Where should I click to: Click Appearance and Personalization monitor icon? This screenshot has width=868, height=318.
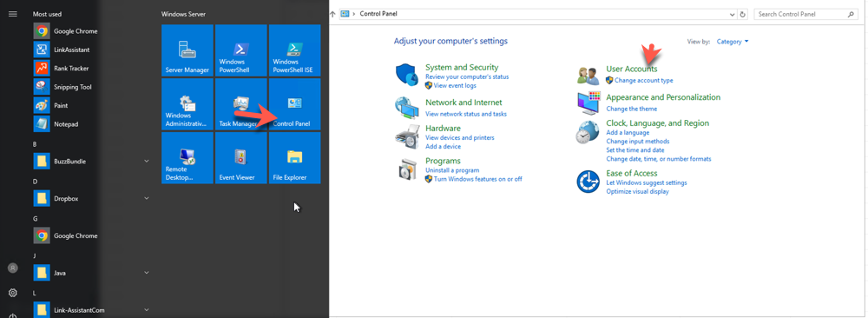[588, 103]
